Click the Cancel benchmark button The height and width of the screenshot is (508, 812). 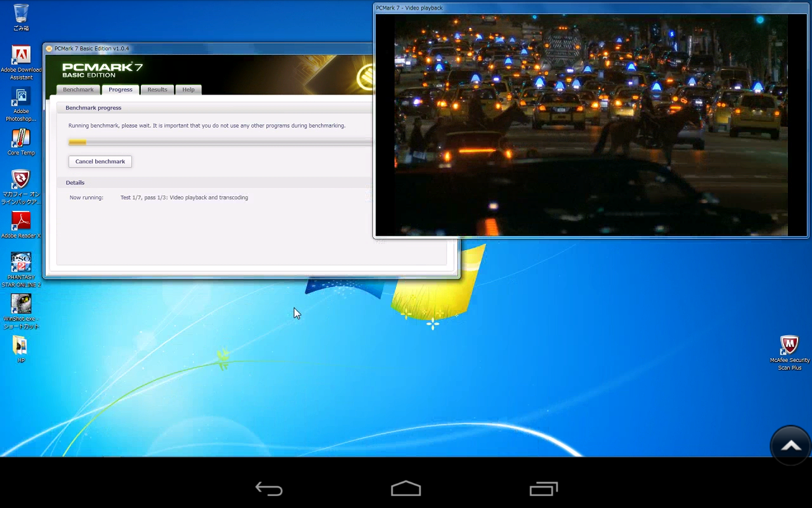[x=100, y=161]
